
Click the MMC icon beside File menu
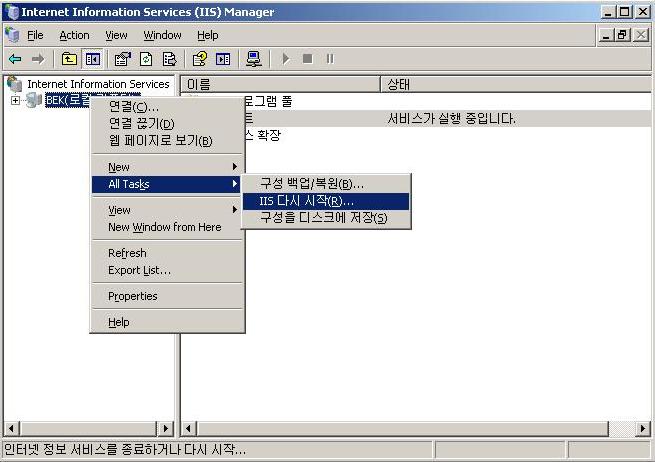coord(12,35)
